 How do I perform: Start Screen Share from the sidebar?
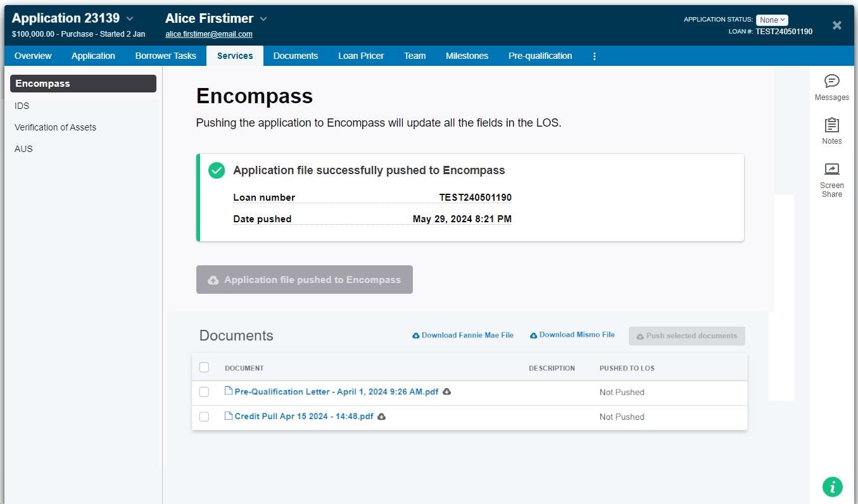(831, 170)
